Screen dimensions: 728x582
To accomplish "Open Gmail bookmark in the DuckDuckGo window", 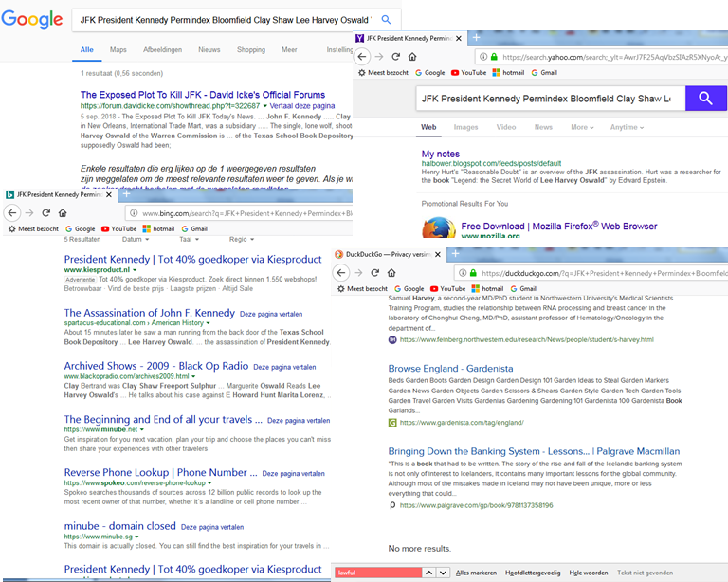I will pyautogui.click(x=523, y=289).
